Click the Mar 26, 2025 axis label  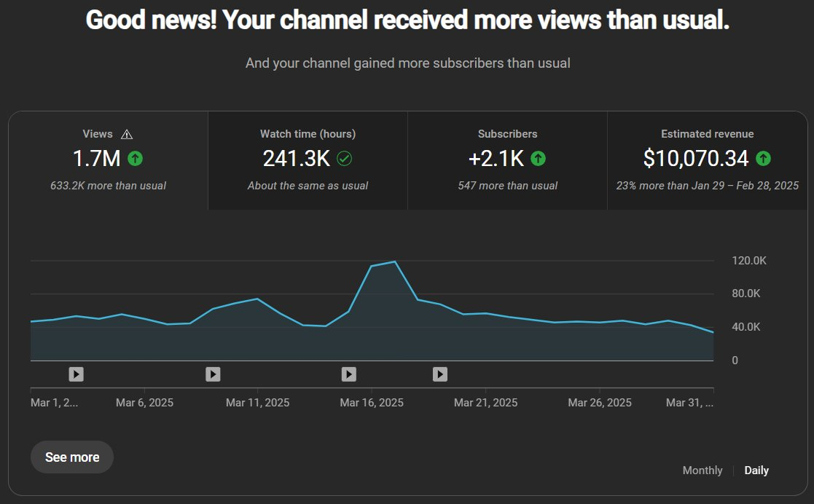pyautogui.click(x=600, y=403)
